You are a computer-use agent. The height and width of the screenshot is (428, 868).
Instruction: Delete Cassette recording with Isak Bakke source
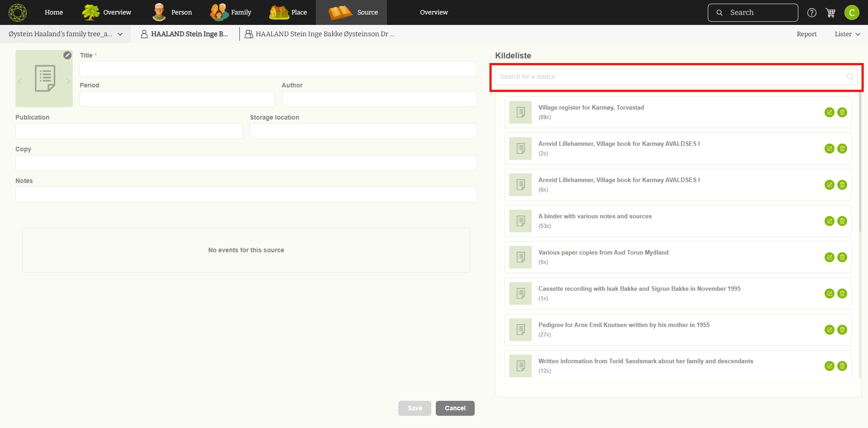point(842,293)
